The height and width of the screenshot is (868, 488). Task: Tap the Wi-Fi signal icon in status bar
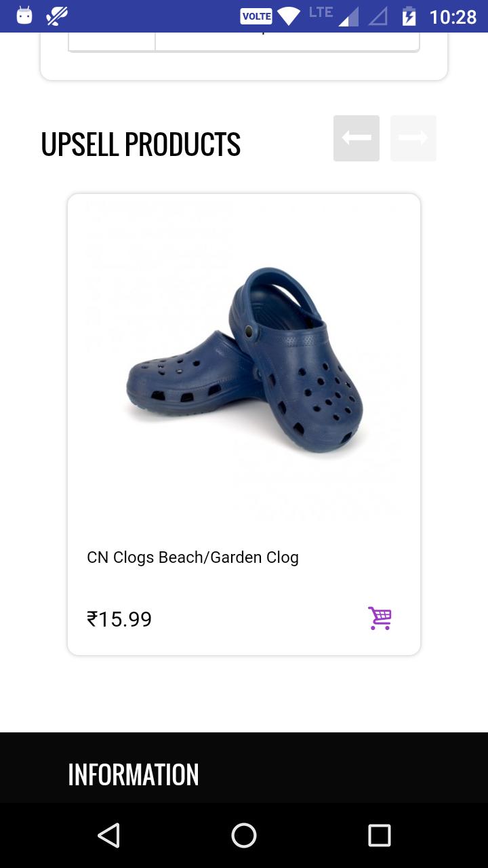tap(289, 16)
